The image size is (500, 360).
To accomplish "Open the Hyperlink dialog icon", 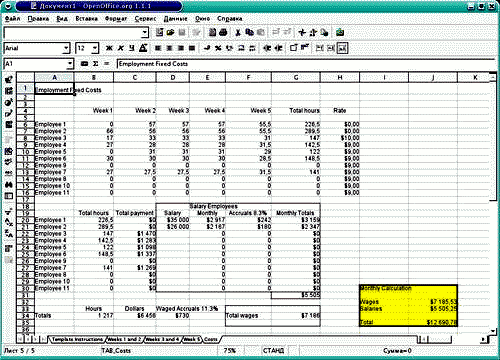I will [x=324, y=32].
